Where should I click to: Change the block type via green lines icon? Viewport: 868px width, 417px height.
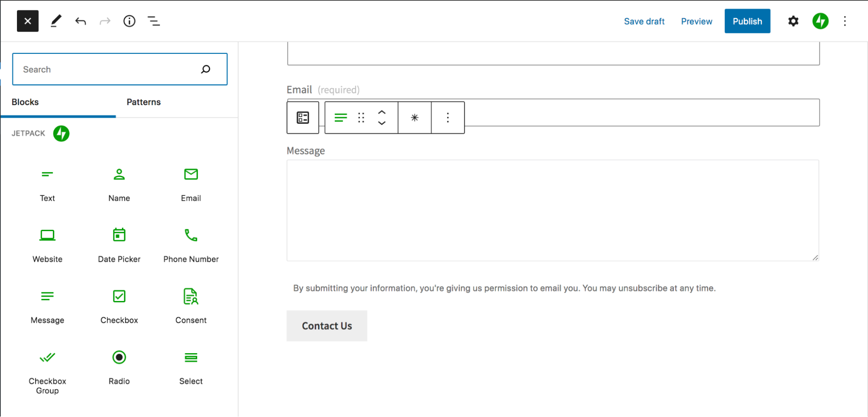point(341,118)
